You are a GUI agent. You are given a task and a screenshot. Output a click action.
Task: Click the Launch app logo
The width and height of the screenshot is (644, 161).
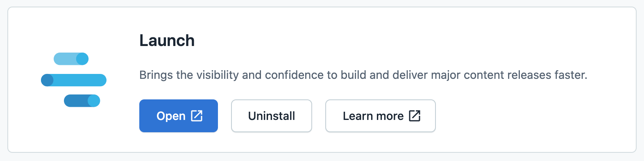pyautogui.click(x=74, y=80)
